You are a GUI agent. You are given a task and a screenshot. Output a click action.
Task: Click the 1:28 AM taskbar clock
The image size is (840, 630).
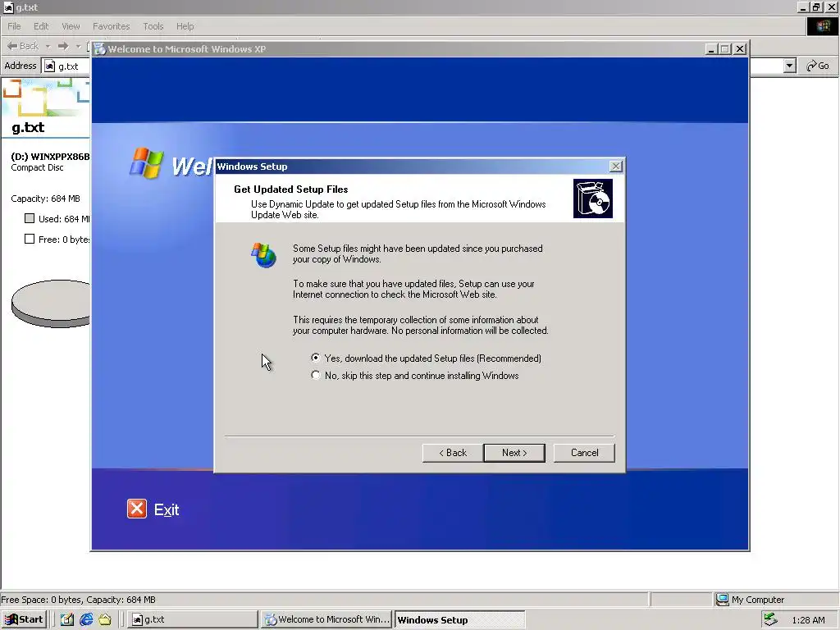tap(808, 620)
